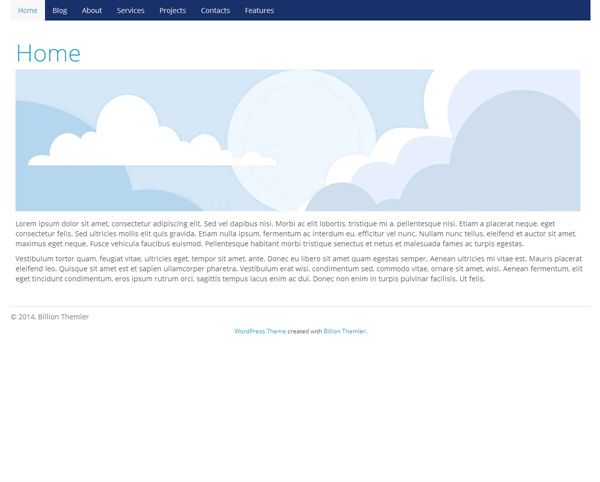Open the Features menu item

(259, 10)
